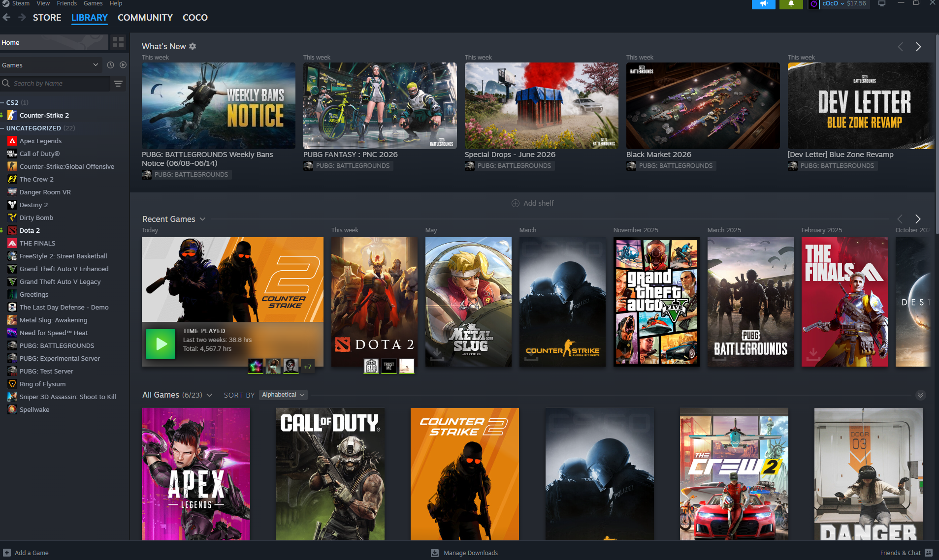Open Metal Slug Awakening in Recent Games
Viewport: 939px width, 560px height.
click(x=468, y=302)
